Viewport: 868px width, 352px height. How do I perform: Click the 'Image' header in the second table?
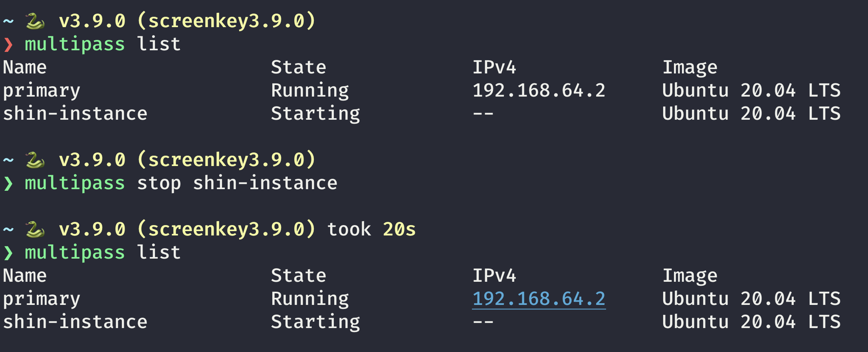[690, 276]
